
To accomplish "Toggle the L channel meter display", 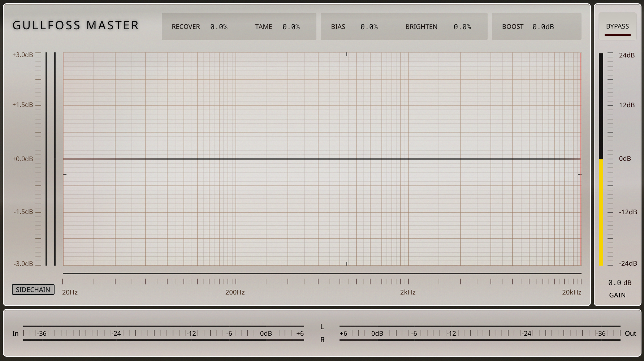I will click(322, 327).
